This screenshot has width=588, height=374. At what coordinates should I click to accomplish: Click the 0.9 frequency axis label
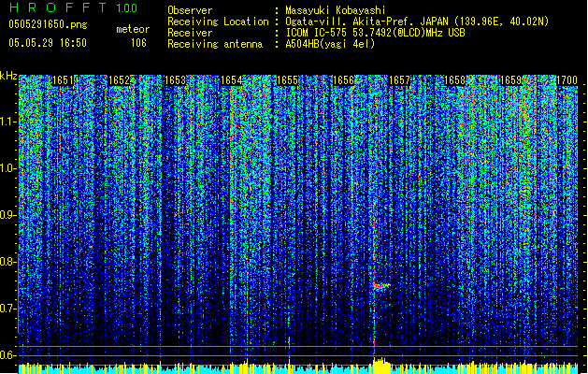pyautogui.click(x=8, y=215)
